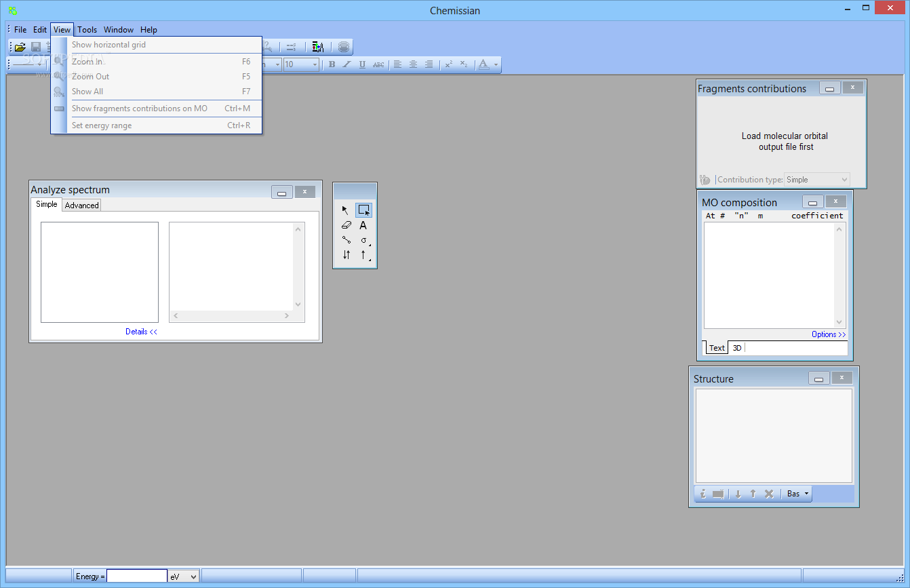Choose Zoom Out from View menu
Image resolution: width=910 pixels, height=588 pixels.
(157, 77)
